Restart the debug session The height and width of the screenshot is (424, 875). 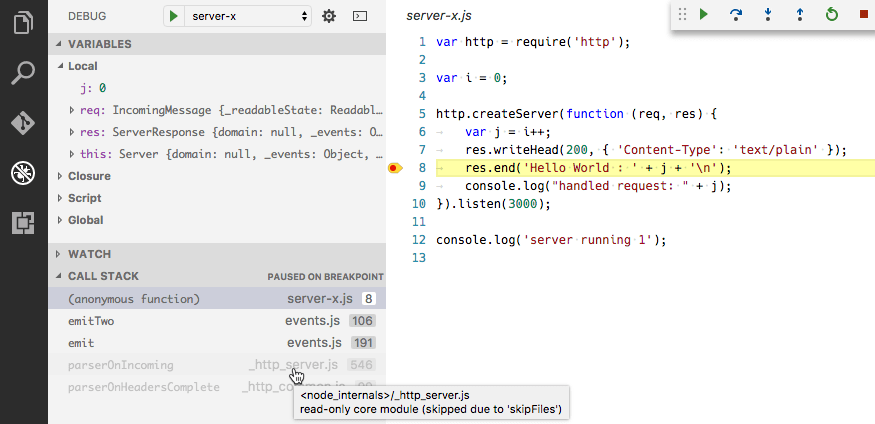click(x=831, y=15)
